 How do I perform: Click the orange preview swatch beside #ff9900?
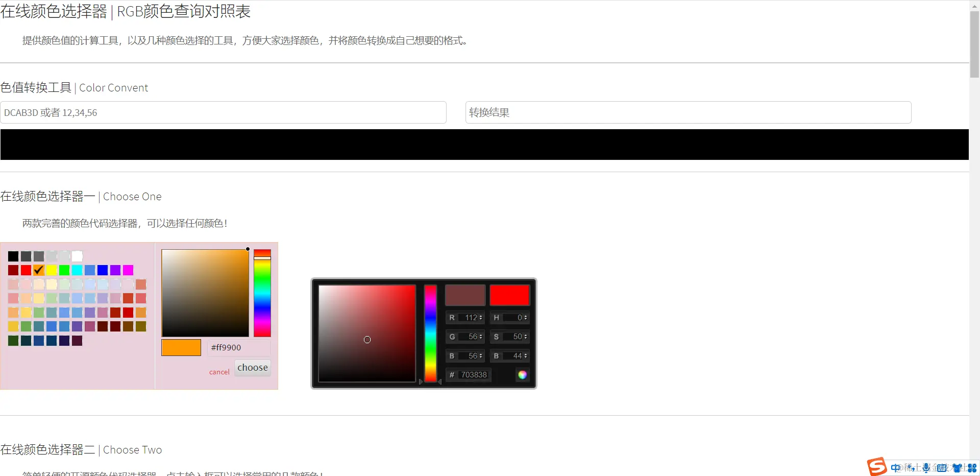pos(181,347)
